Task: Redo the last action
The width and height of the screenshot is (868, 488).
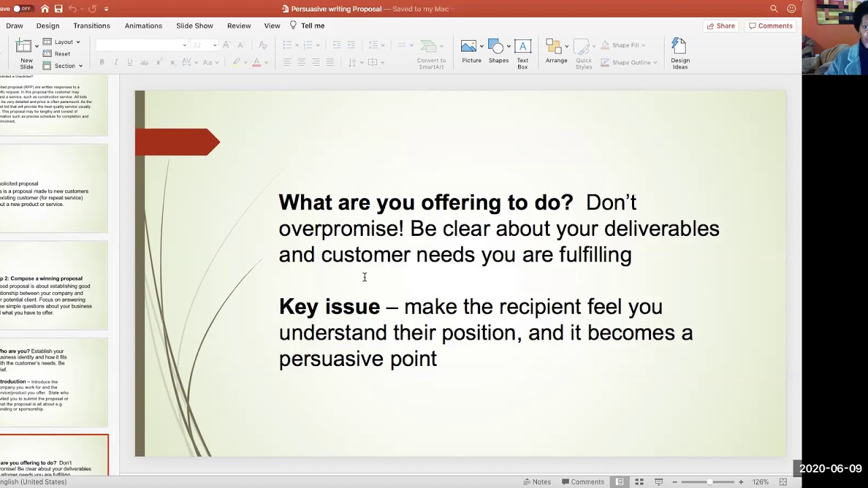Action: tap(92, 9)
